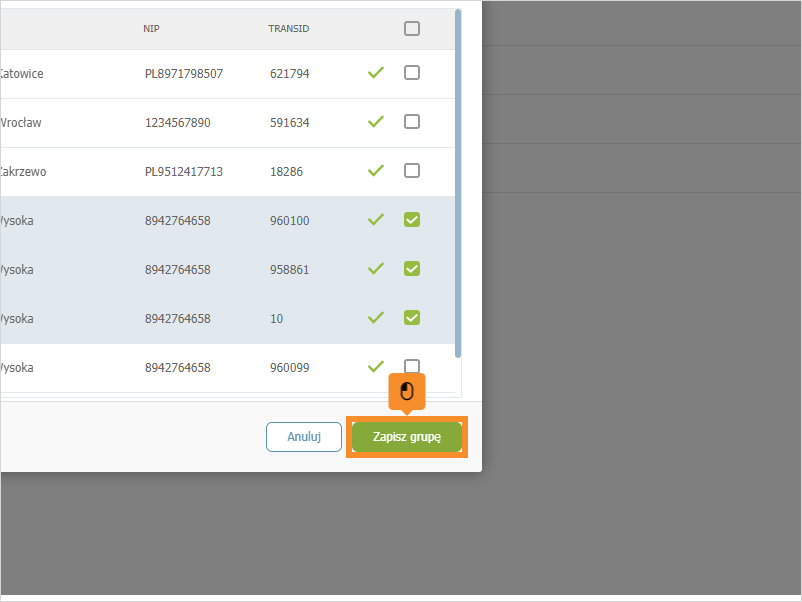Select NIP value 1234567890

177,123
